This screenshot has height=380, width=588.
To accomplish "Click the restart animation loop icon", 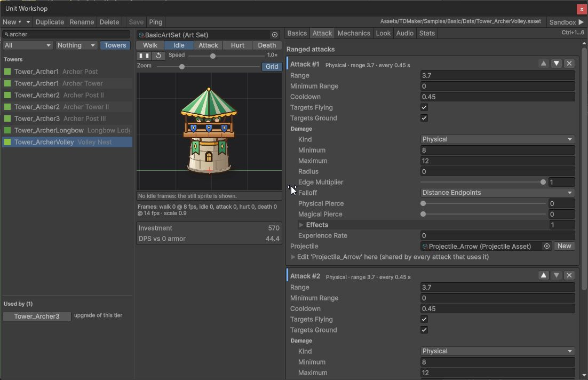I will tap(158, 56).
